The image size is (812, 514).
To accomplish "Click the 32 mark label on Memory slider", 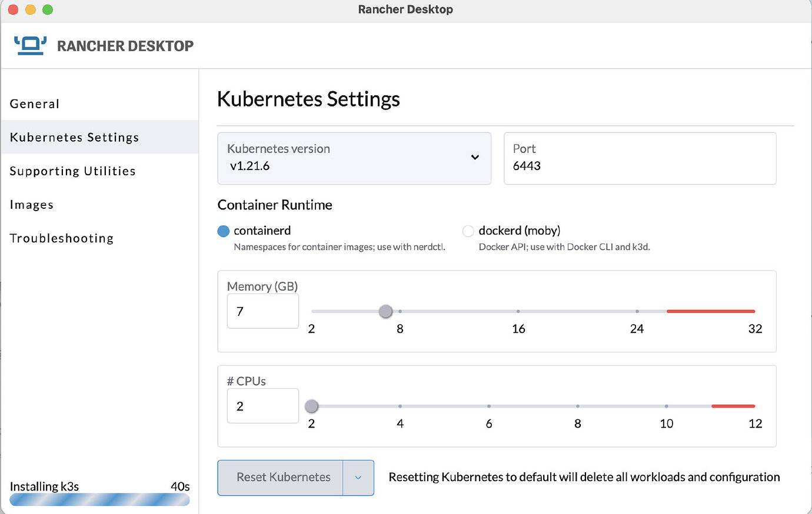I will tap(755, 329).
